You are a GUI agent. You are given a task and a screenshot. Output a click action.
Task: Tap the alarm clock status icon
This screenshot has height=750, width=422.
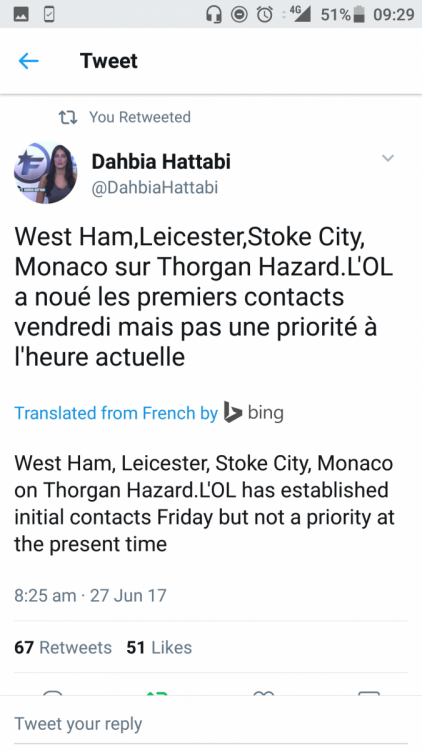[264, 15]
